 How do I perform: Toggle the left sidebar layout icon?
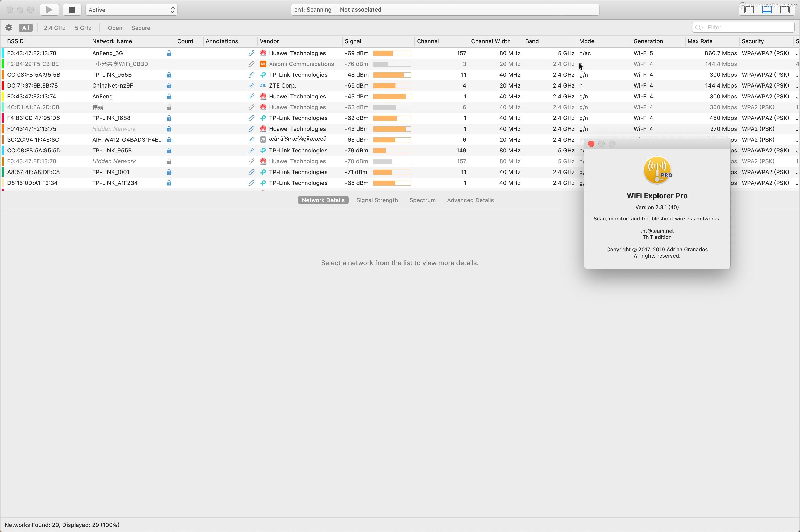(749, 10)
